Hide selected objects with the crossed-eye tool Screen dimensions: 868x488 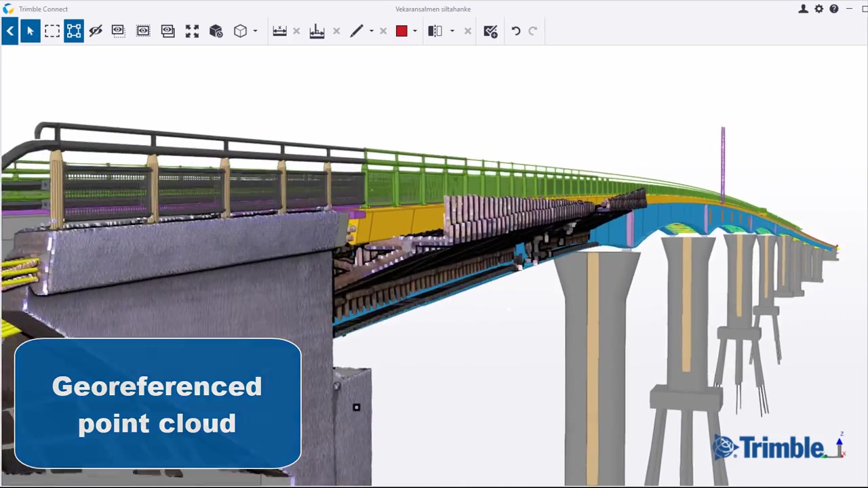pos(96,30)
